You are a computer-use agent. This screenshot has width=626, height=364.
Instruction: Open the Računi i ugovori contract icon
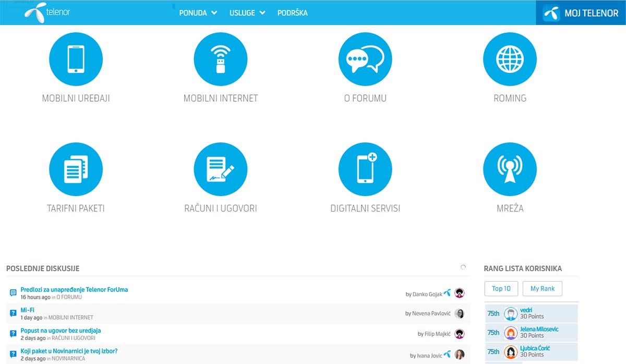click(x=221, y=169)
